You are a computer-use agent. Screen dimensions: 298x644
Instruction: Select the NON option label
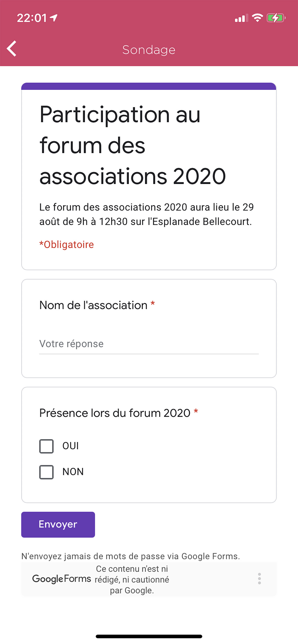coord(73,472)
